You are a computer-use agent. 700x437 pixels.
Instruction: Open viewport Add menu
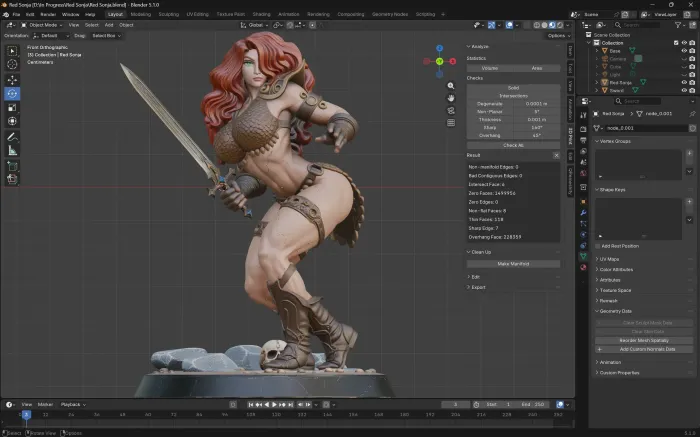point(108,25)
